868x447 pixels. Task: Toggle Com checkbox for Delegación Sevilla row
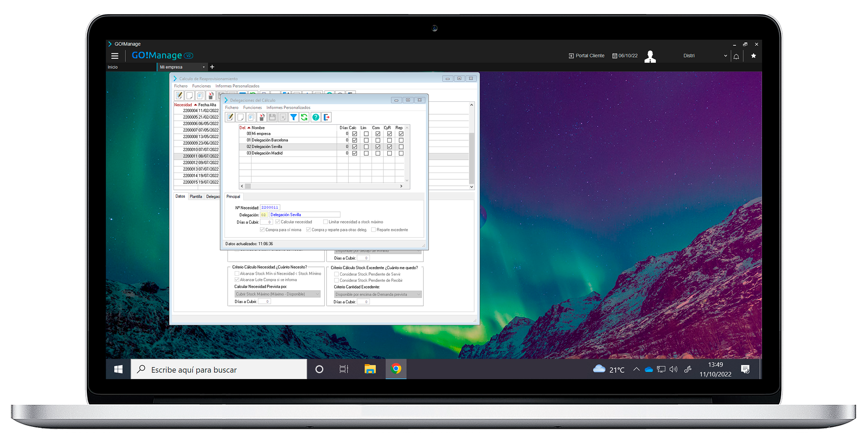[378, 147]
